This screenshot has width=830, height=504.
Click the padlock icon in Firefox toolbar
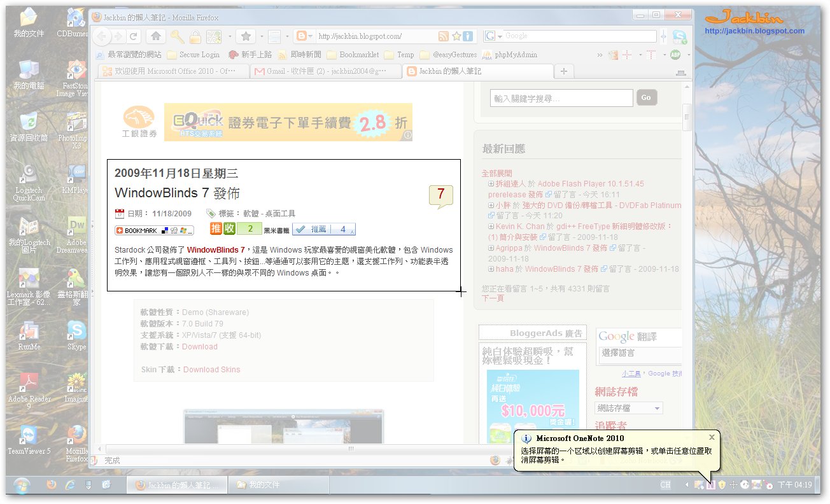point(195,36)
